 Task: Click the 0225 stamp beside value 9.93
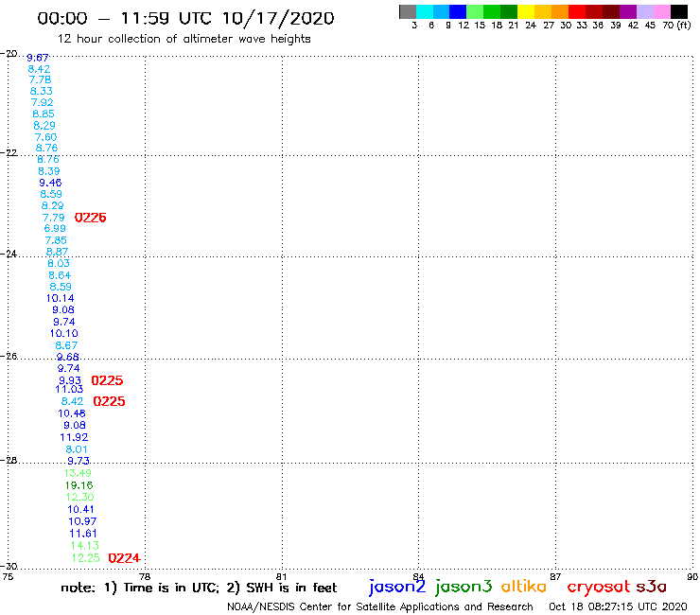107,380
